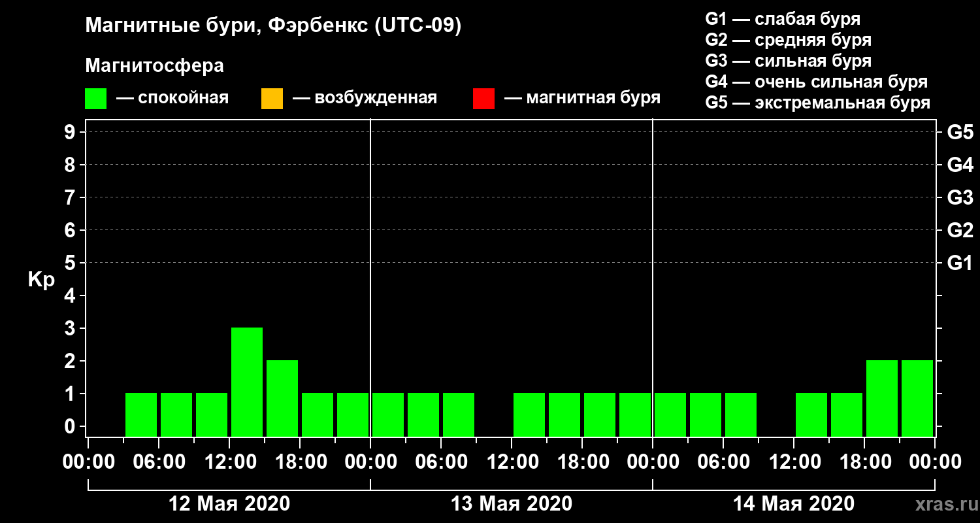Click the last Kp 2 bar ending 14 May
The image size is (980, 523).
coord(917,398)
